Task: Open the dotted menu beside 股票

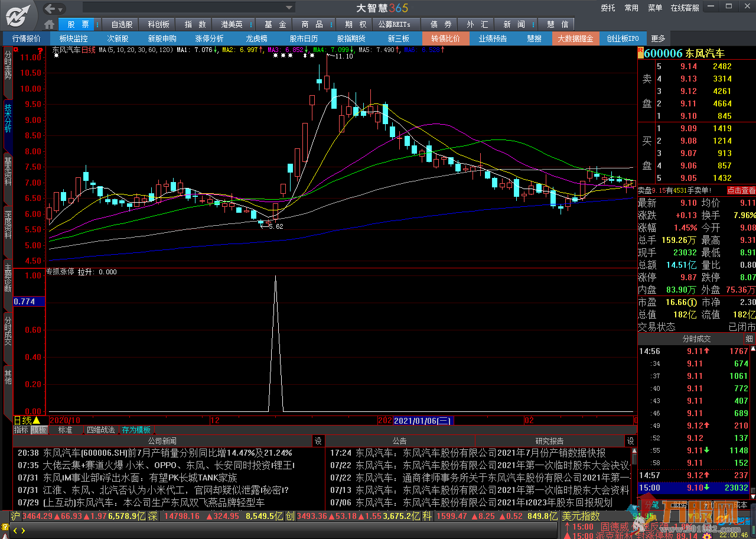Action: point(98,24)
